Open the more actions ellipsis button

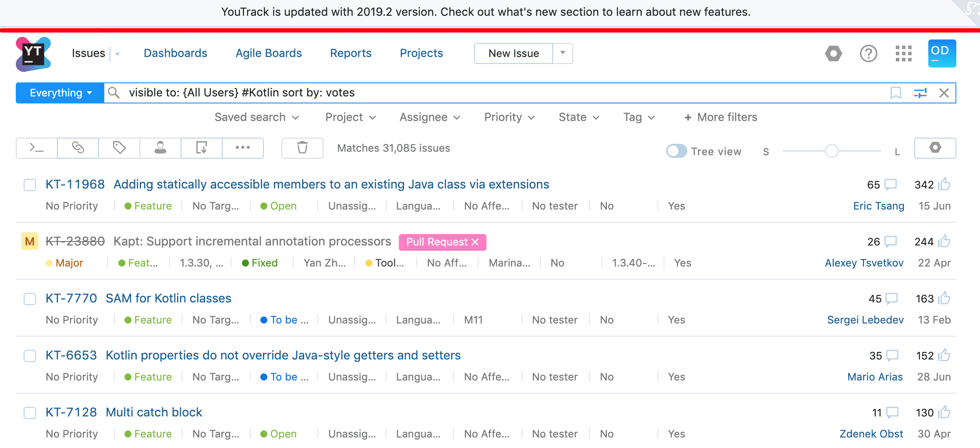point(243,148)
